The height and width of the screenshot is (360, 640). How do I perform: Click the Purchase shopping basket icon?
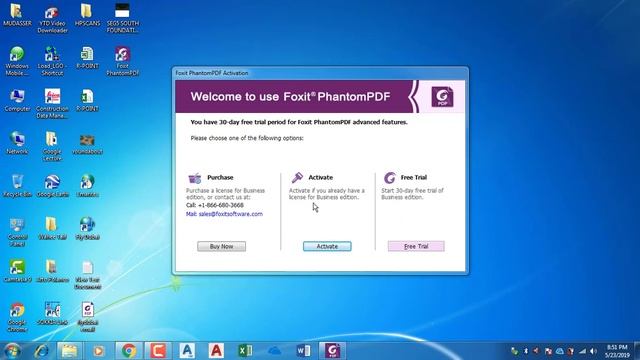pyautogui.click(x=195, y=178)
